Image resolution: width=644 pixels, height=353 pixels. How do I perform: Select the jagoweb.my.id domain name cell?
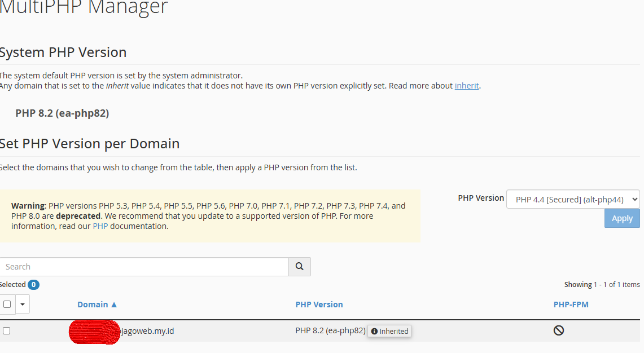point(147,331)
